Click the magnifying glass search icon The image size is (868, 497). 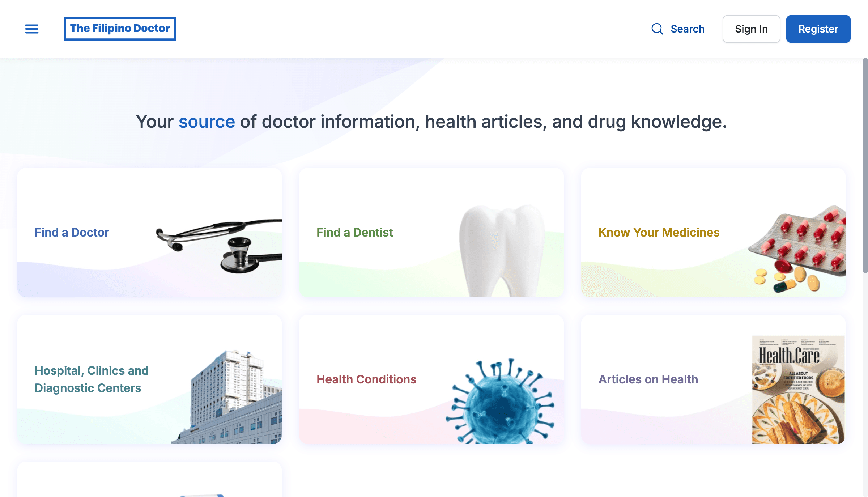click(657, 29)
